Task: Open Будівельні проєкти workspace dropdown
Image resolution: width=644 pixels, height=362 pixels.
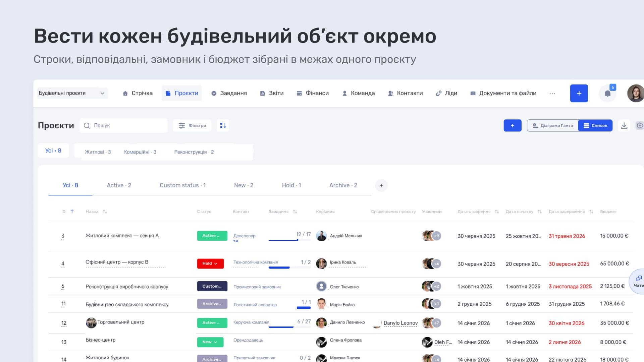Action: 72,93
